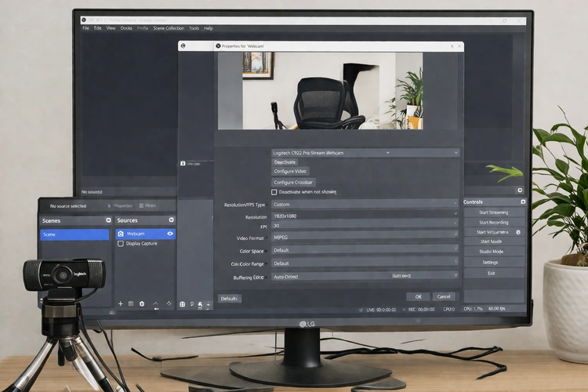Dismiss the dialog with Cancel
The width and height of the screenshot is (588, 392).
click(x=444, y=296)
